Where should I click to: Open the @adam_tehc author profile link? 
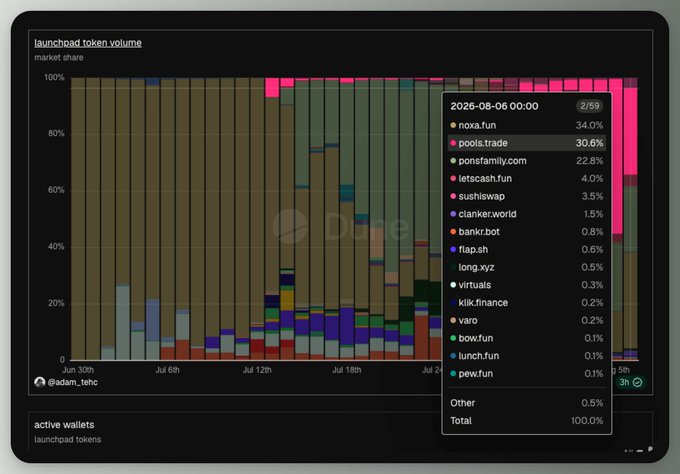point(72,382)
